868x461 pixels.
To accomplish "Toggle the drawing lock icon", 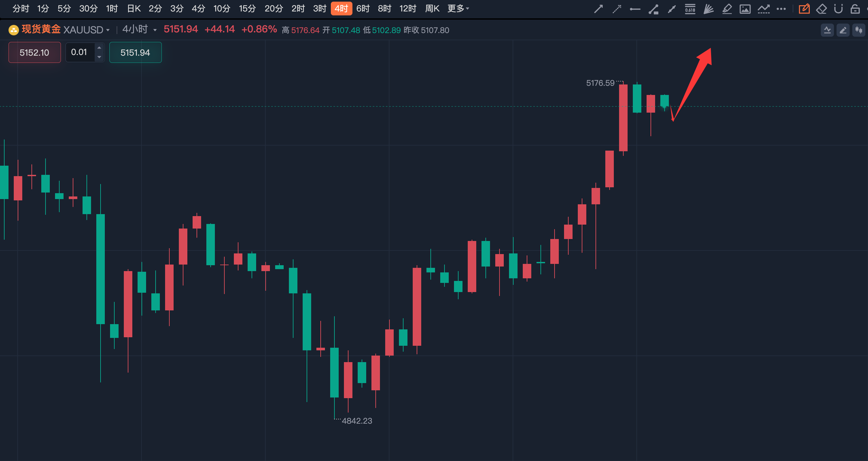I will pos(855,9).
